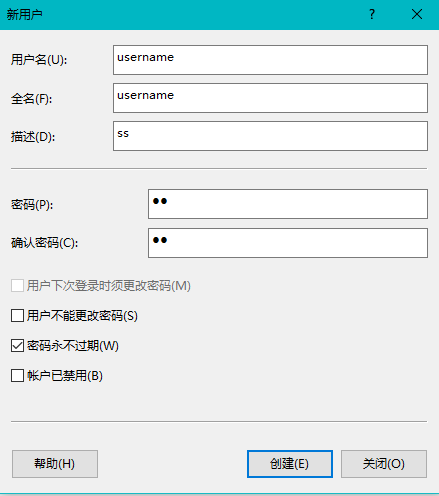The image size is (439, 496).
Task: Focus the 用户名(U) text field
Action: click(270, 60)
